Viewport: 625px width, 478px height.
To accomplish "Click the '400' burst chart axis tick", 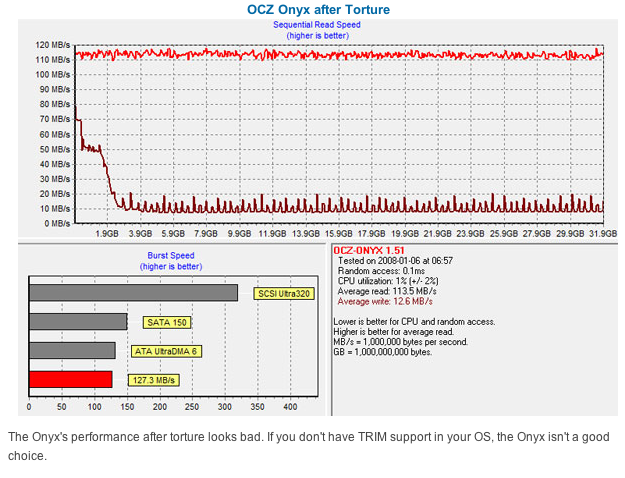I will click(x=290, y=407).
